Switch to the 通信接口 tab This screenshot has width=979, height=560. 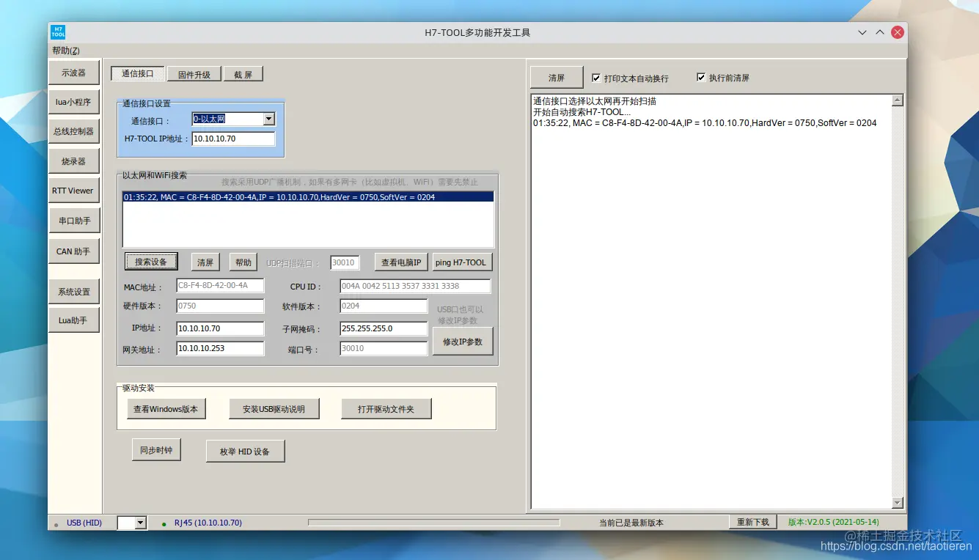click(138, 74)
